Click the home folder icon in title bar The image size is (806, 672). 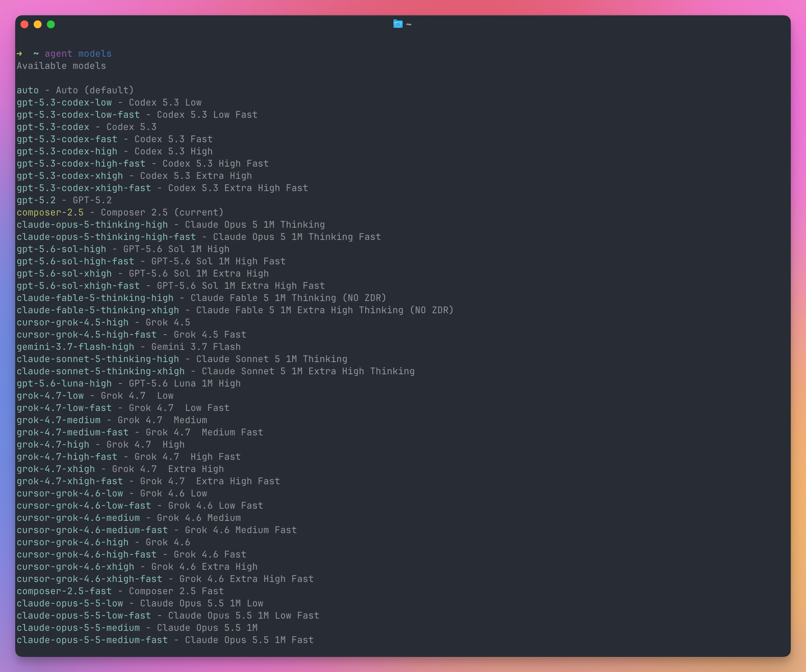point(398,24)
